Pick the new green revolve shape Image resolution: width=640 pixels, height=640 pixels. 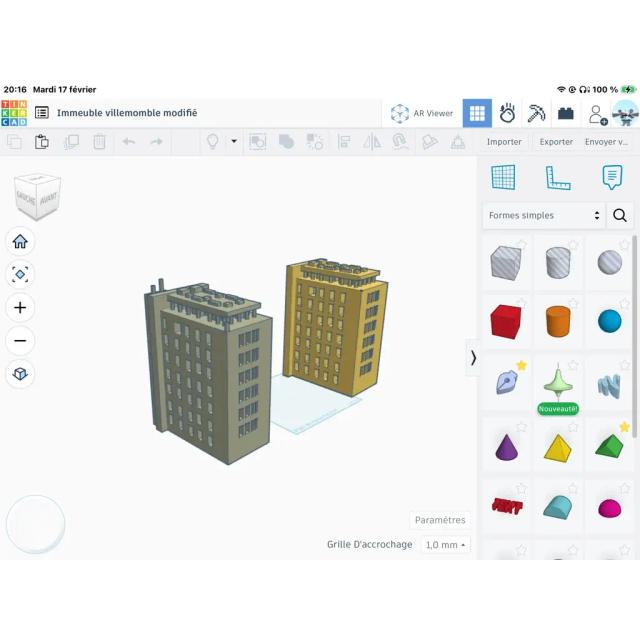tap(558, 383)
